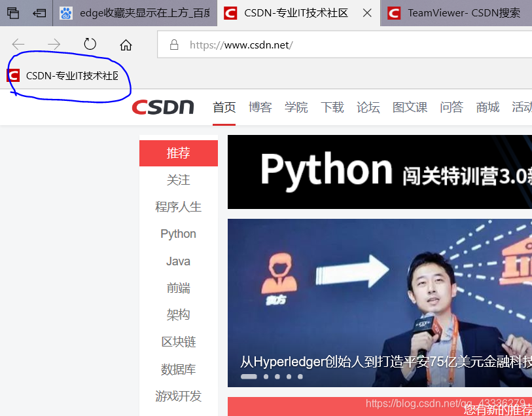
Task: Open the 博客 navigation item
Action: pos(260,107)
